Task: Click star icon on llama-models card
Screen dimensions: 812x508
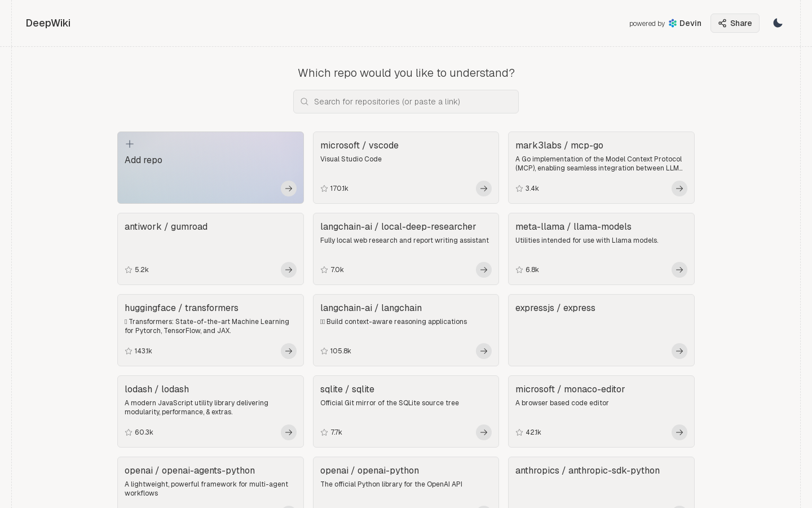Action: point(519,270)
